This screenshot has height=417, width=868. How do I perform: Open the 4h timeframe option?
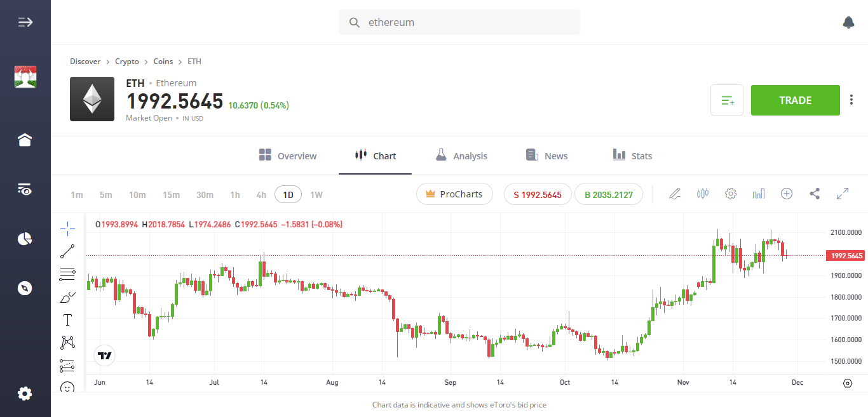tap(261, 194)
